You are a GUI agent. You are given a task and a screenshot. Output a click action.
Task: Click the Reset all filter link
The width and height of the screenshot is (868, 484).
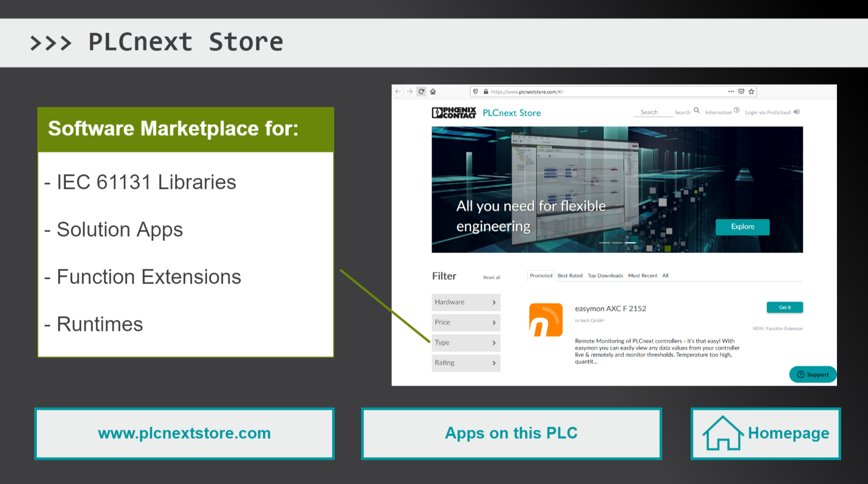492,277
